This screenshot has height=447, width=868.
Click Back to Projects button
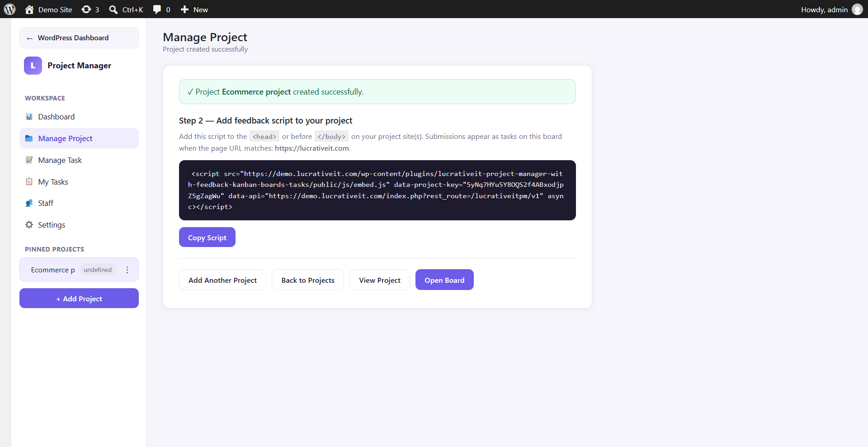pyautogui.click(x=308, y=280)
